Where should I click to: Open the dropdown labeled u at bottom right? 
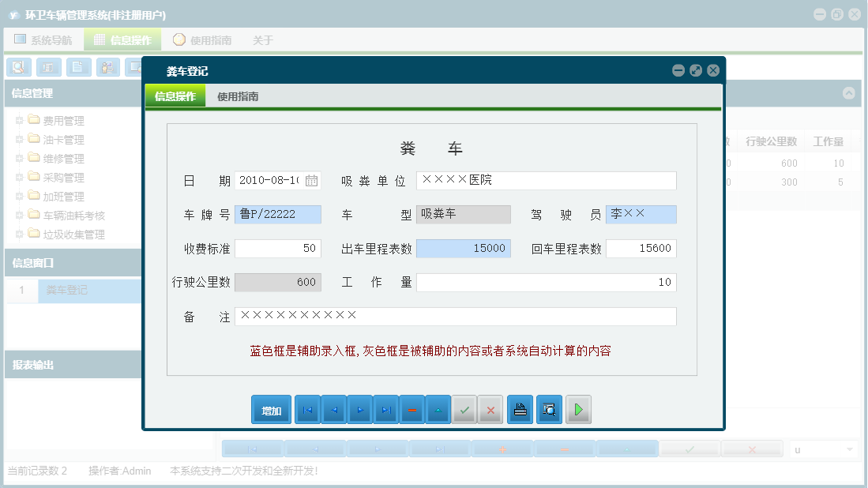coord(821,448)
